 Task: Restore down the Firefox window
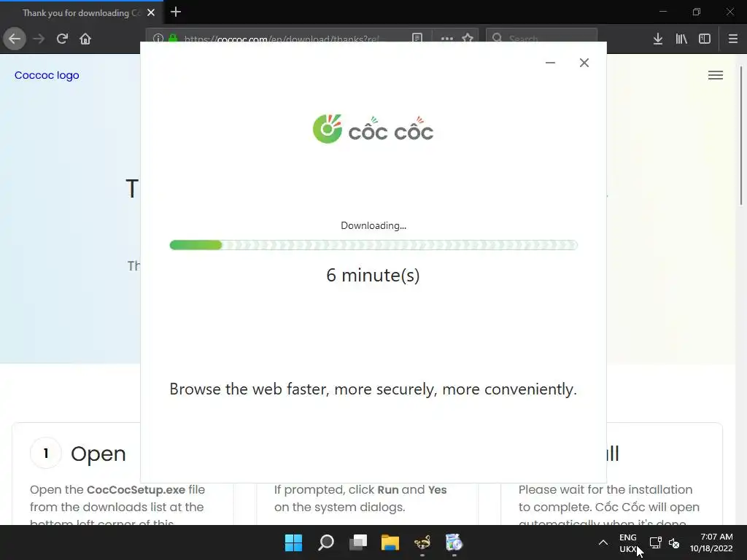[x=697, y=12]
